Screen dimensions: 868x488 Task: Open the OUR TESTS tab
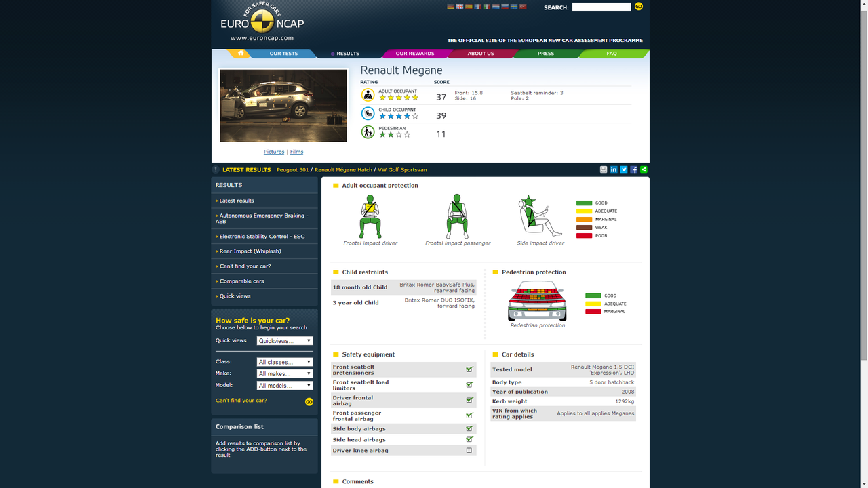(x=283, y=54)
